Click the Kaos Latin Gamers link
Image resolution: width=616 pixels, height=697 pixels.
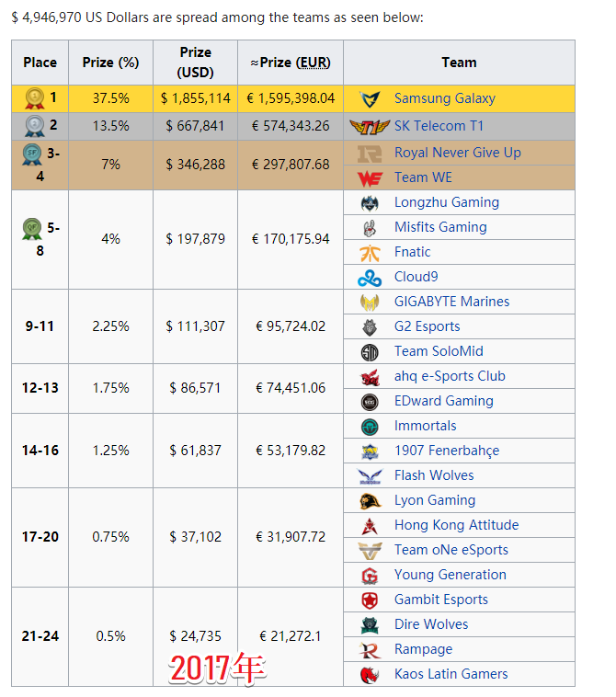tap(451, 674)
